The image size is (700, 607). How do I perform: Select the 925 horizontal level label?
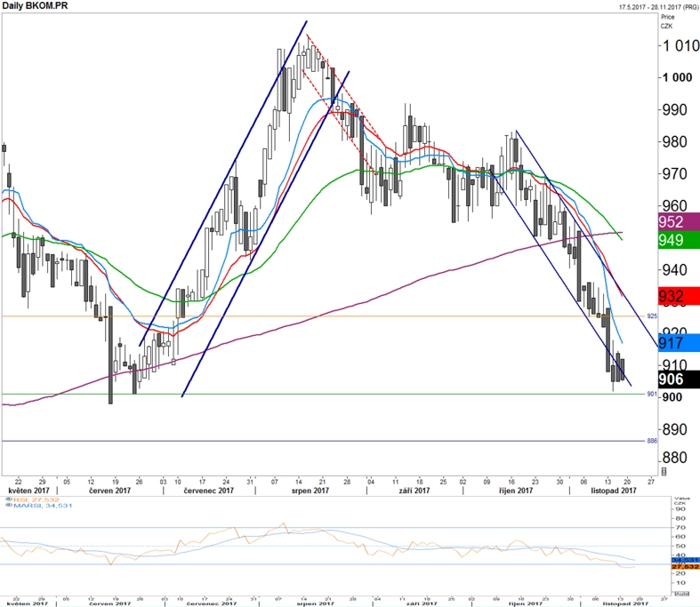(x=652, y=316)
